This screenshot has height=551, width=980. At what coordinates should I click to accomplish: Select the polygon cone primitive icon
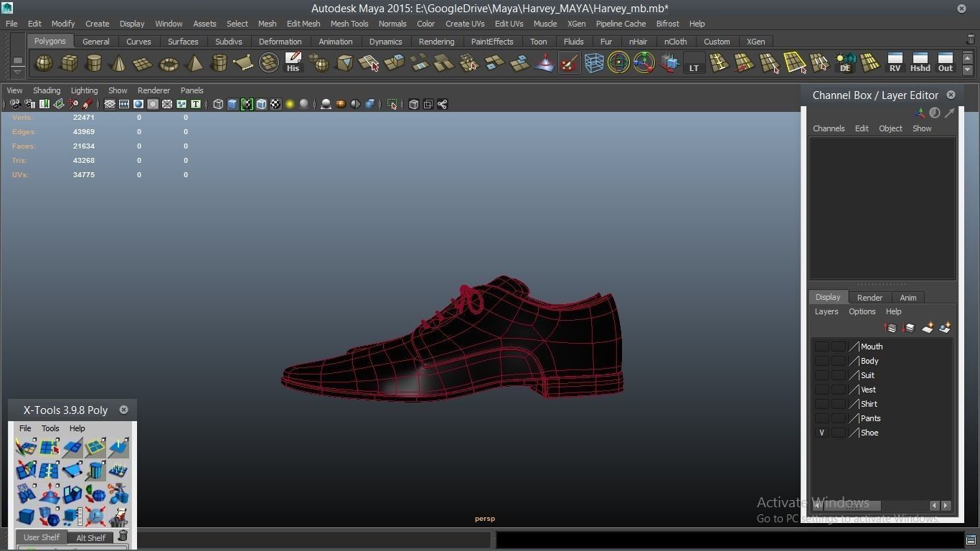tap(118, 63)
